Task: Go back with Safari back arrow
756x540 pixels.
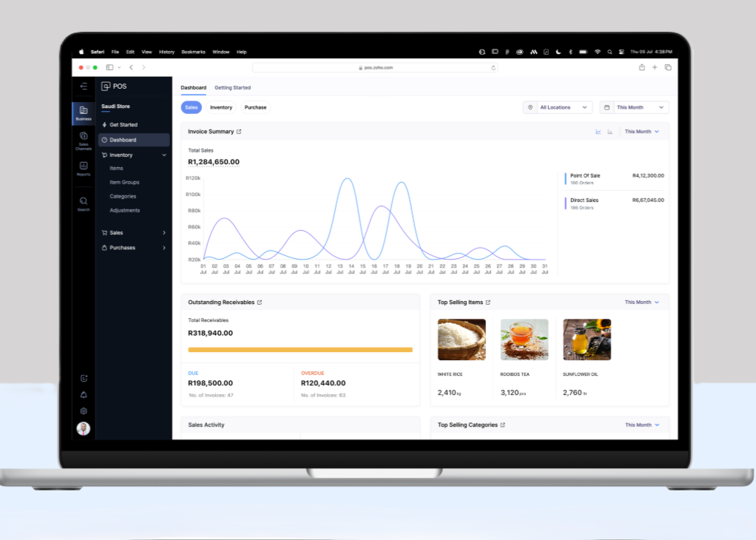Action: point(131,67)
